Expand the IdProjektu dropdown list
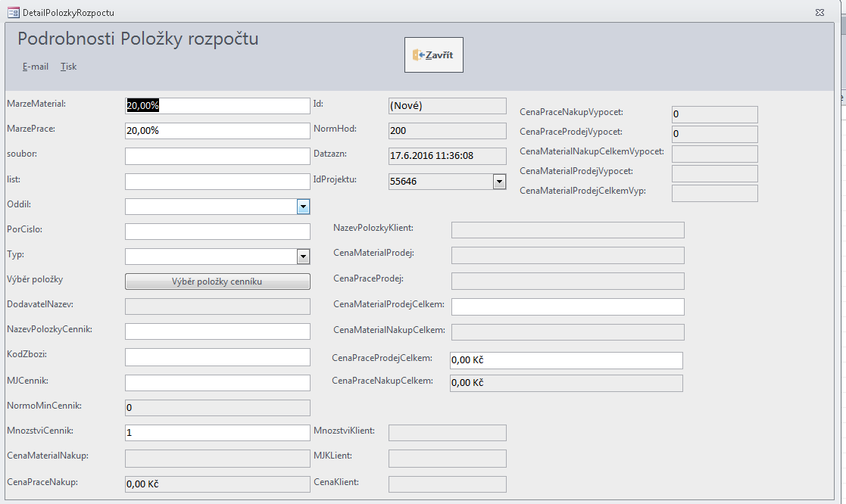The height and width of the screenshot is (504, 846). 499,182
